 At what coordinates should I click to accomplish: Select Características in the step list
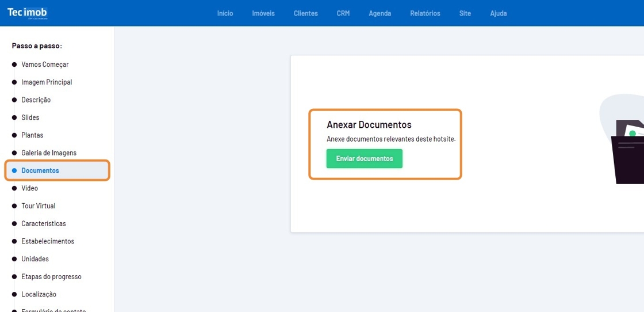[x=44, y=224]
